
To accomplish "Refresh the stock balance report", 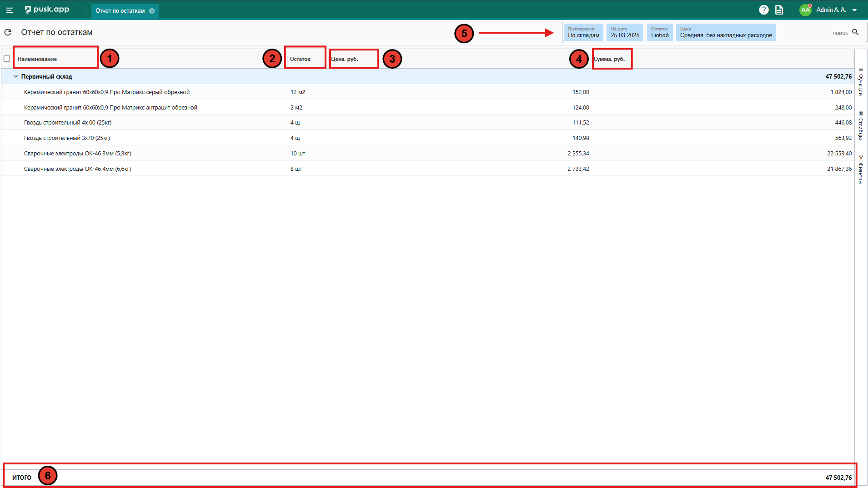I will click(8, 32).
